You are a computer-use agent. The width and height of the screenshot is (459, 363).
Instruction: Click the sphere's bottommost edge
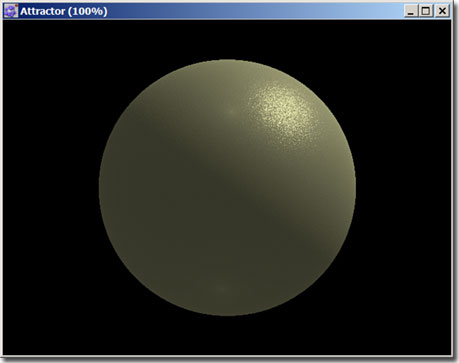click(x=227, y=315)
